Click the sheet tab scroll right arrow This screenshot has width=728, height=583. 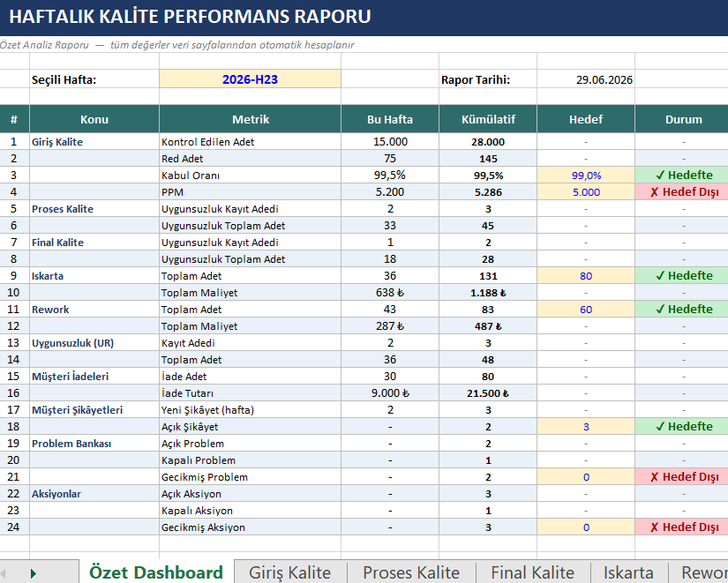pos(33,573)
